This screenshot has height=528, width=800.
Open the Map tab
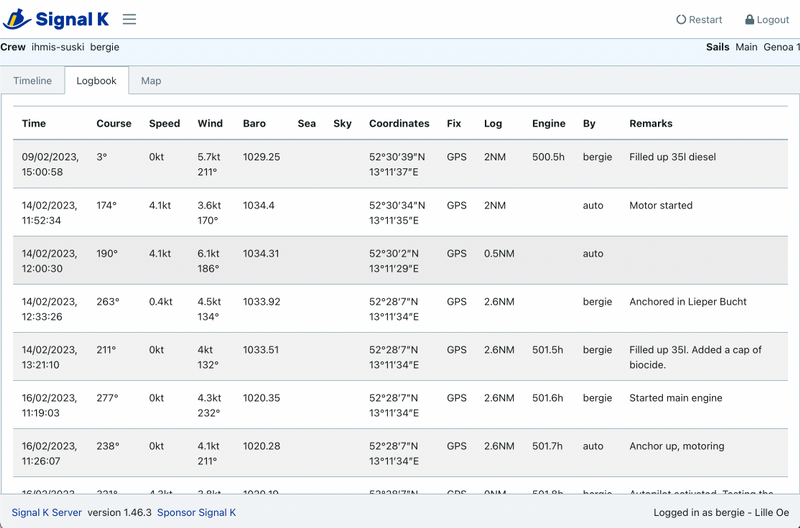pyautogui.click(x=151, y=81)
